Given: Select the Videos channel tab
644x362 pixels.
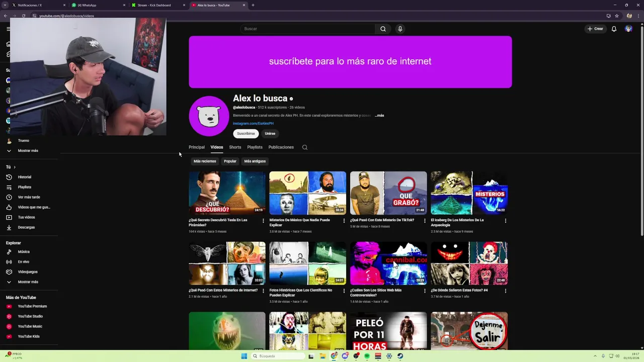Looking at the screenshot, I should tap(217, 147).
